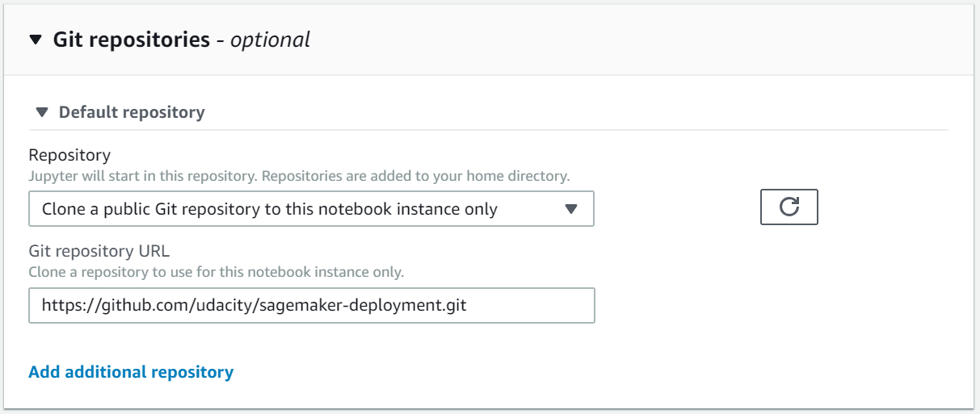
Task: Collapse the Default repository disclosure triangle
Action: (x=42, y=112)
